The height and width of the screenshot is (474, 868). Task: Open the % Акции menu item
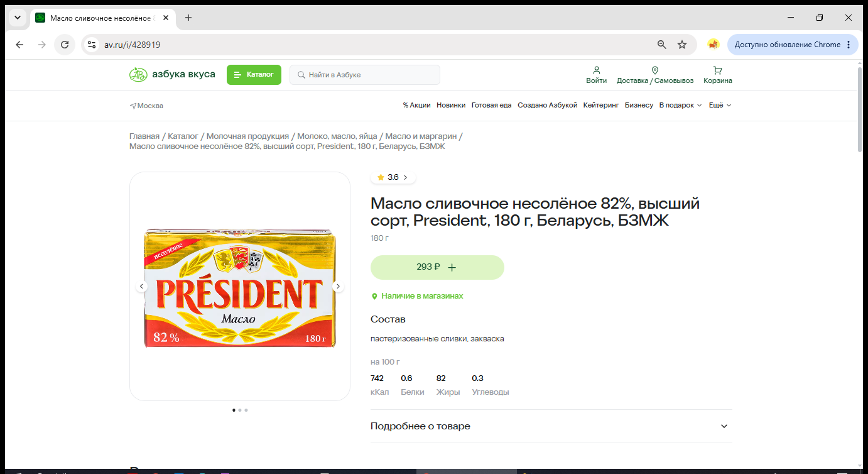tap(416, 106)
